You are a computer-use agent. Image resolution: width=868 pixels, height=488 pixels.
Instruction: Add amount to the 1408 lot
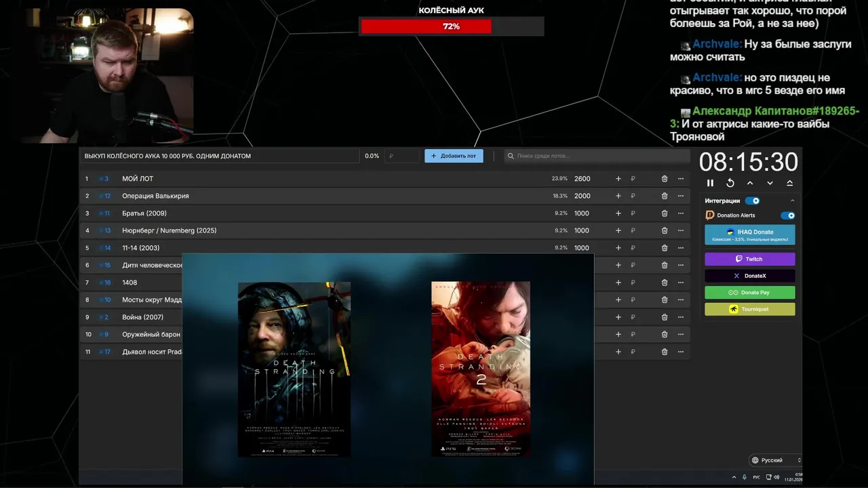(618, 283)
